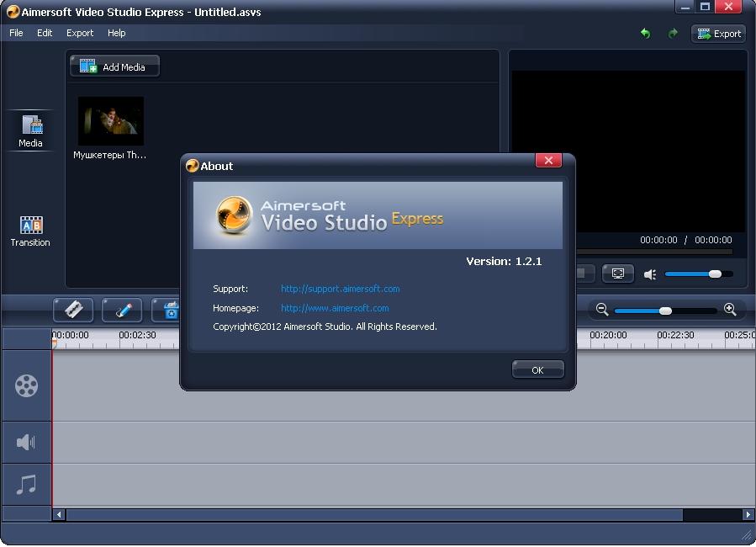Select the video track film reel icon
This screenshot has width=756, height=547.
coord(26,385)
